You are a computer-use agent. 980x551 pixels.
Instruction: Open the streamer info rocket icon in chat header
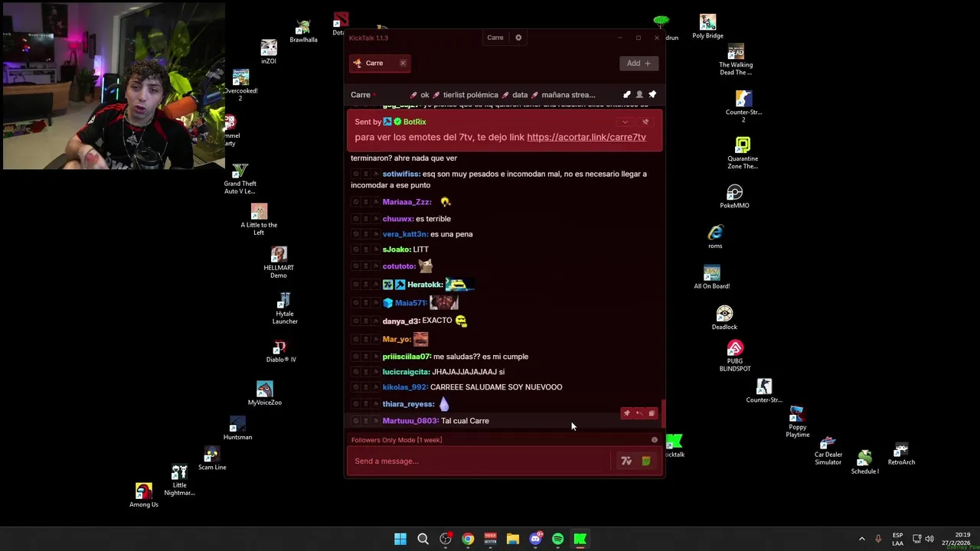point(627,94)
